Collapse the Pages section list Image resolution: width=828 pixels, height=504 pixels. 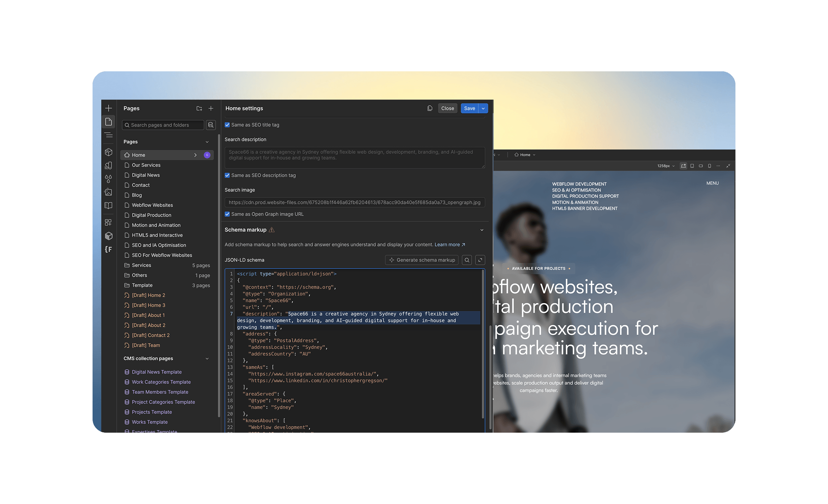tap(207, 142)
